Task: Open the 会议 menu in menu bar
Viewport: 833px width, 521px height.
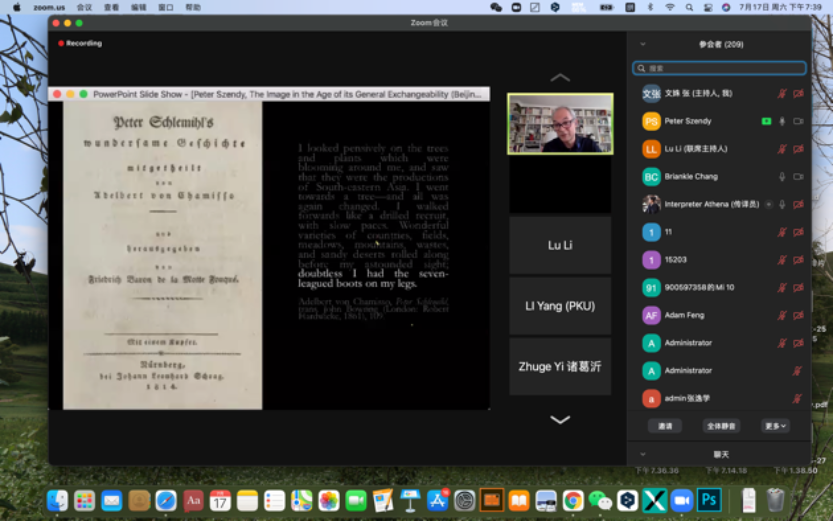Action: tap(85, 7)
